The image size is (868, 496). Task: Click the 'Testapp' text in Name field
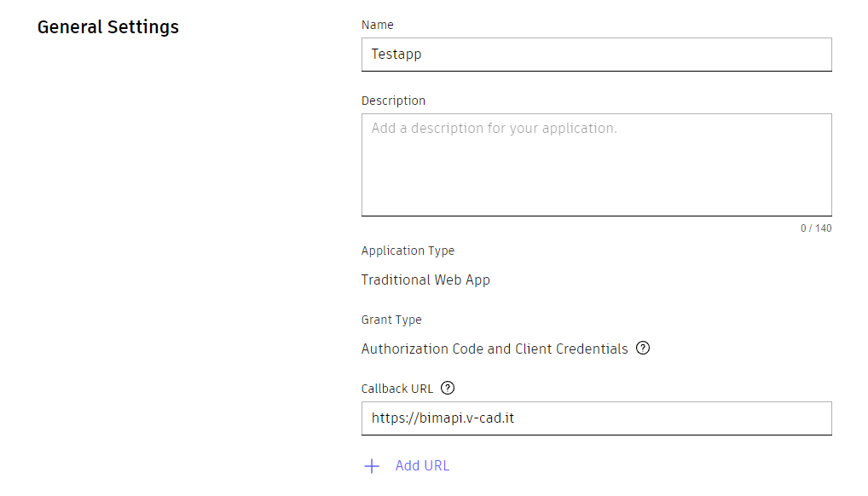click(x=396, y=55)
